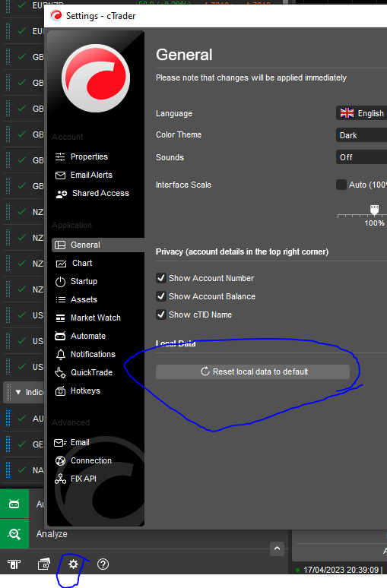Enable Auto interface scale checkbox
The image size is (387, 588).
pos(341,185)
